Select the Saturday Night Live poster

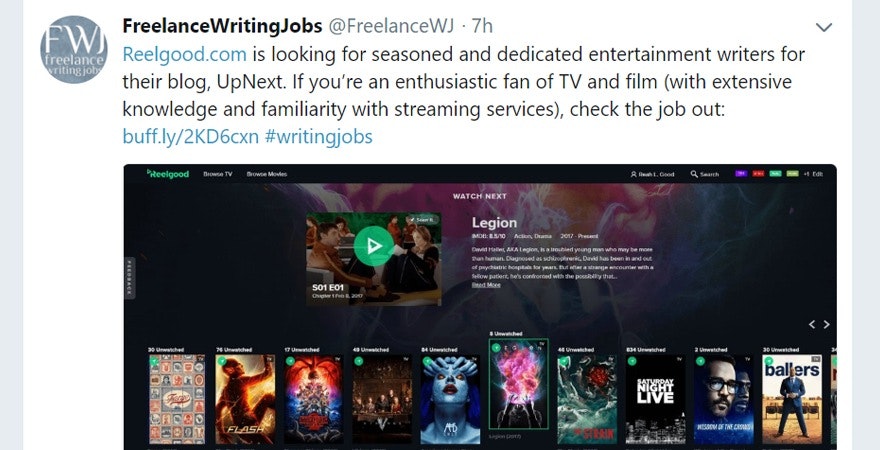click(x=656, y=399)
